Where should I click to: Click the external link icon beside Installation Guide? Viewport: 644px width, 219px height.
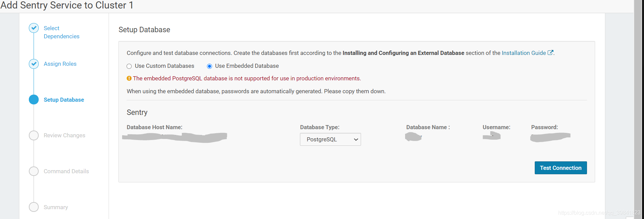[550, 53]
